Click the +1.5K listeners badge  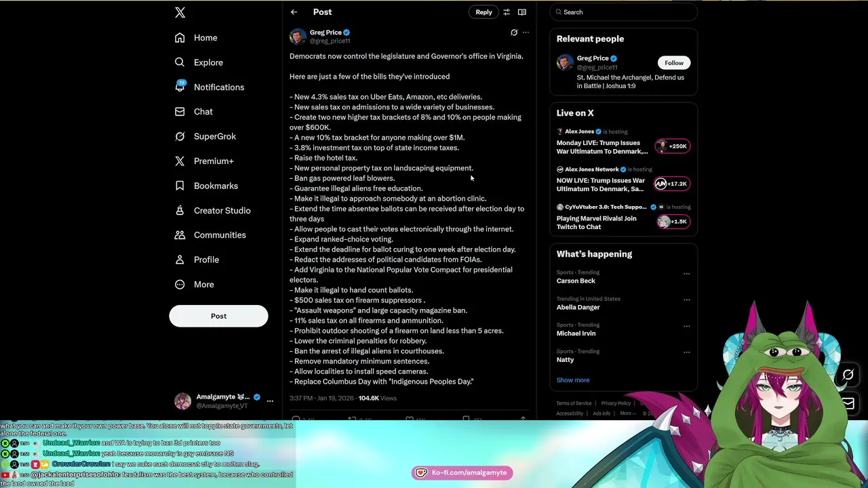tap(672, 222)
